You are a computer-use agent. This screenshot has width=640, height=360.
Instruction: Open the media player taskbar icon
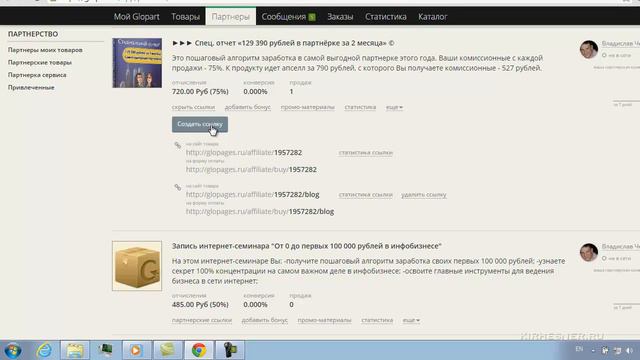click(136, 350)
